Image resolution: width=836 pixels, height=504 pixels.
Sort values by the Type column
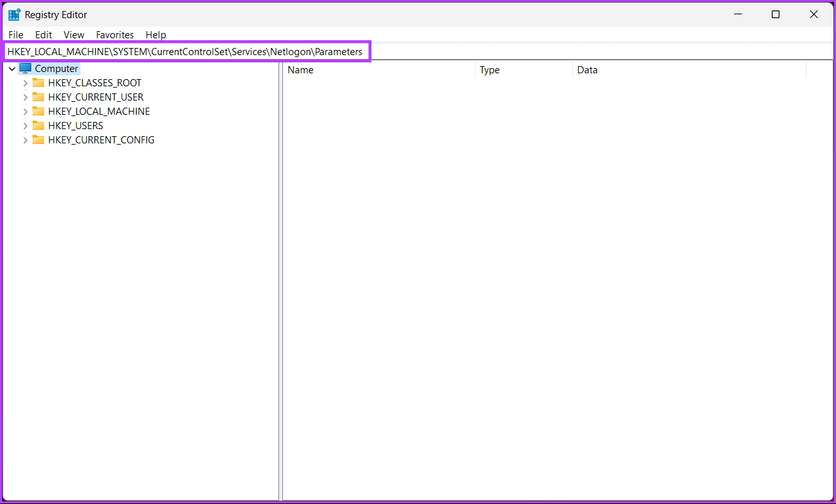tap(524, 70)
